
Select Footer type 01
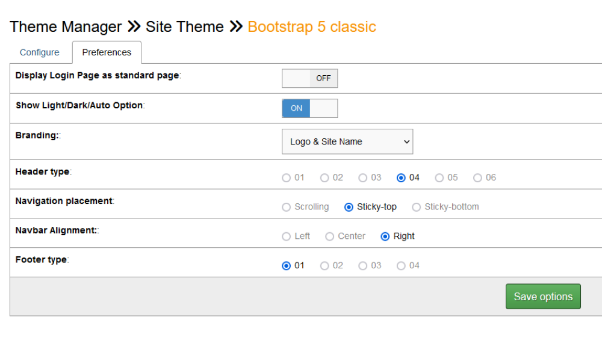tap(286, 266)
